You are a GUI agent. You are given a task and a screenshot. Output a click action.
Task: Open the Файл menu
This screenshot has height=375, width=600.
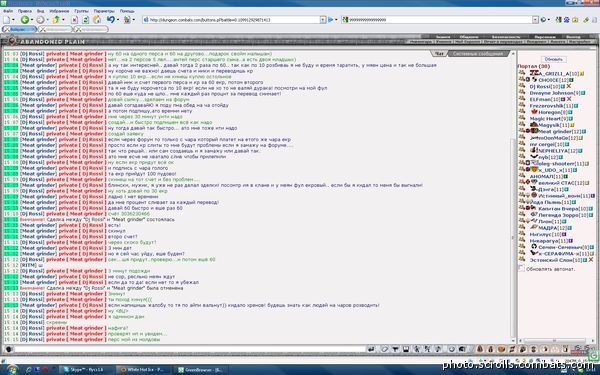[x=8, y=11]
